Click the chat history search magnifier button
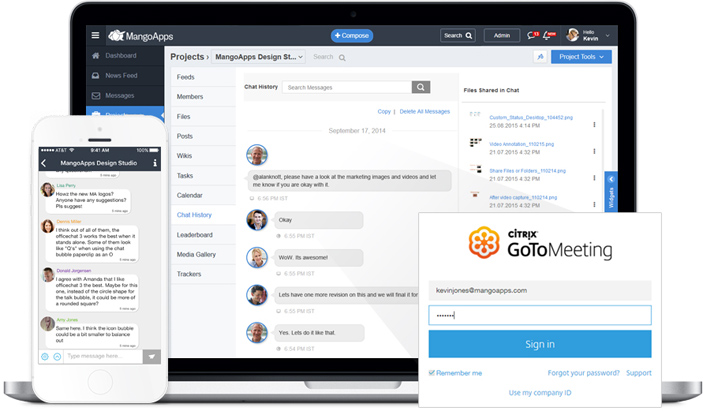 [x=421, y=87]
